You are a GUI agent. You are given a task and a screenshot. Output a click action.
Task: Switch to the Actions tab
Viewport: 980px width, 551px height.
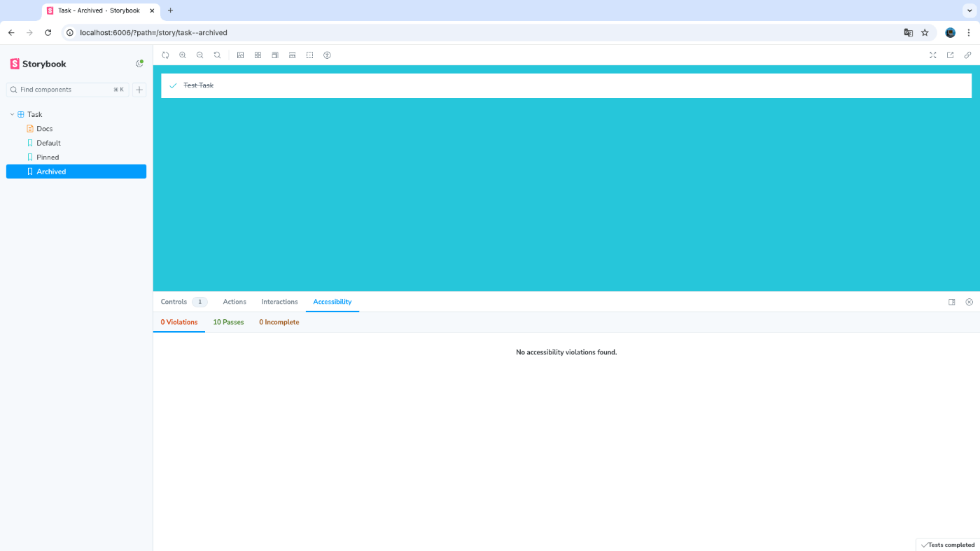pos(234,302)
